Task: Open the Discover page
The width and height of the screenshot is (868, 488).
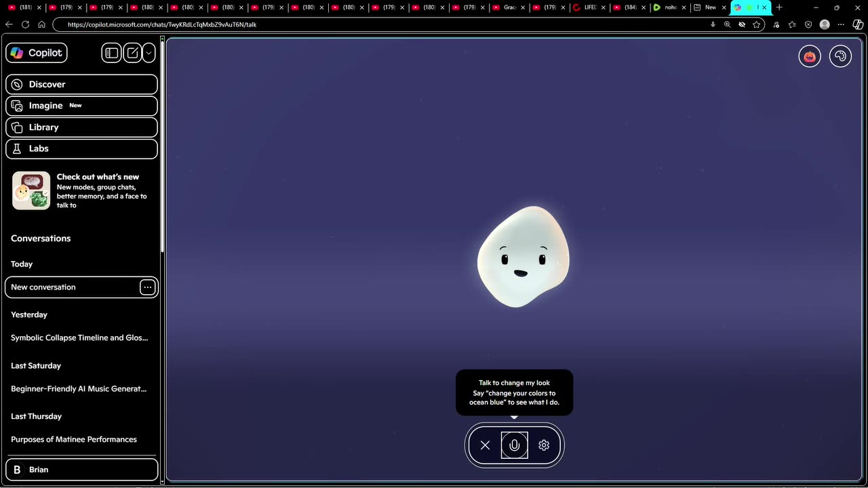Action: tap(81, 84)
